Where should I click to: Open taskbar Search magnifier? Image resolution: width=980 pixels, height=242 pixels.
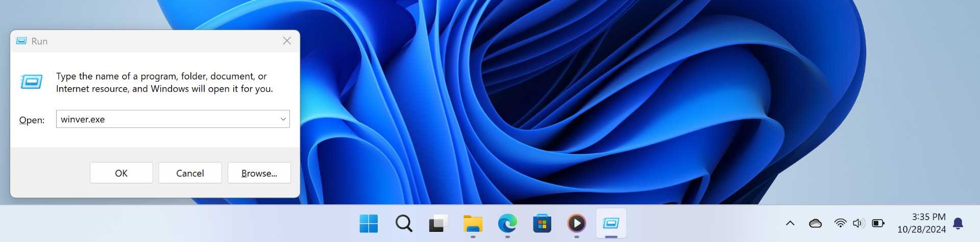[404, 223]
